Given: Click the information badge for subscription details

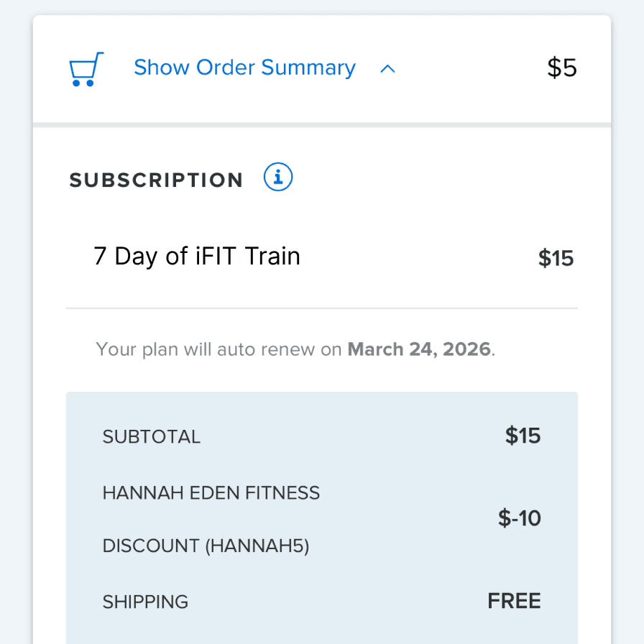Looking at the screenshot, I should click(x=277, y=177).
